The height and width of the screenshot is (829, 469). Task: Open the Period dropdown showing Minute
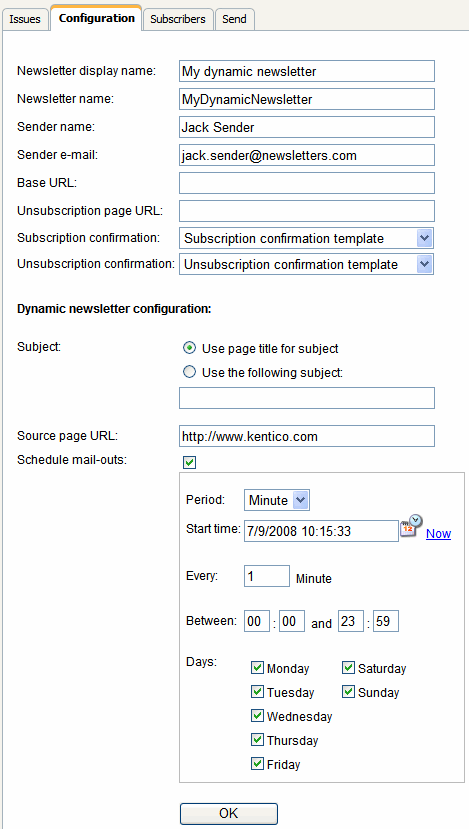click(277, 500)
